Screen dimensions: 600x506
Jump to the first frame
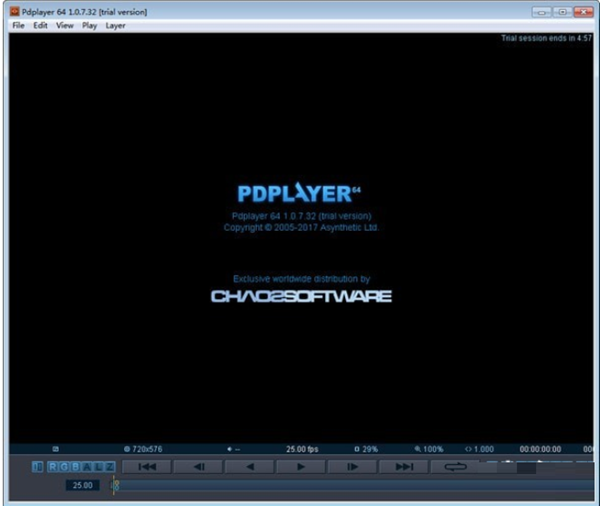point(146,466)
